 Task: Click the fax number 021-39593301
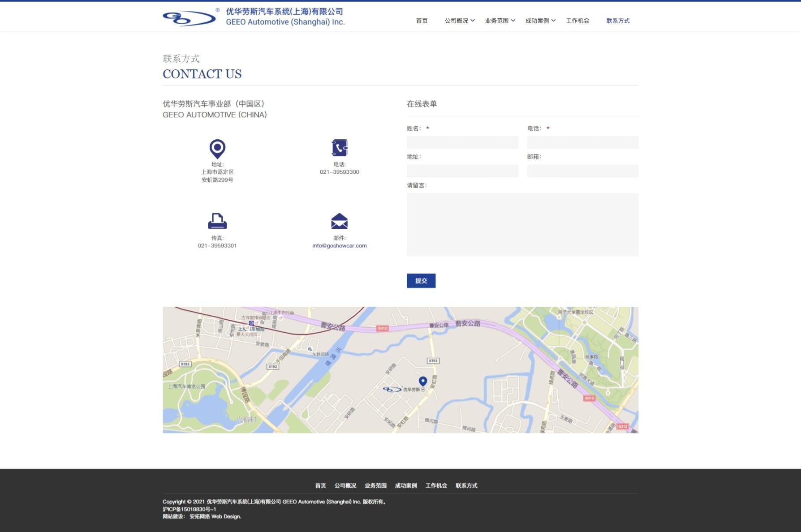coord(217,246)
